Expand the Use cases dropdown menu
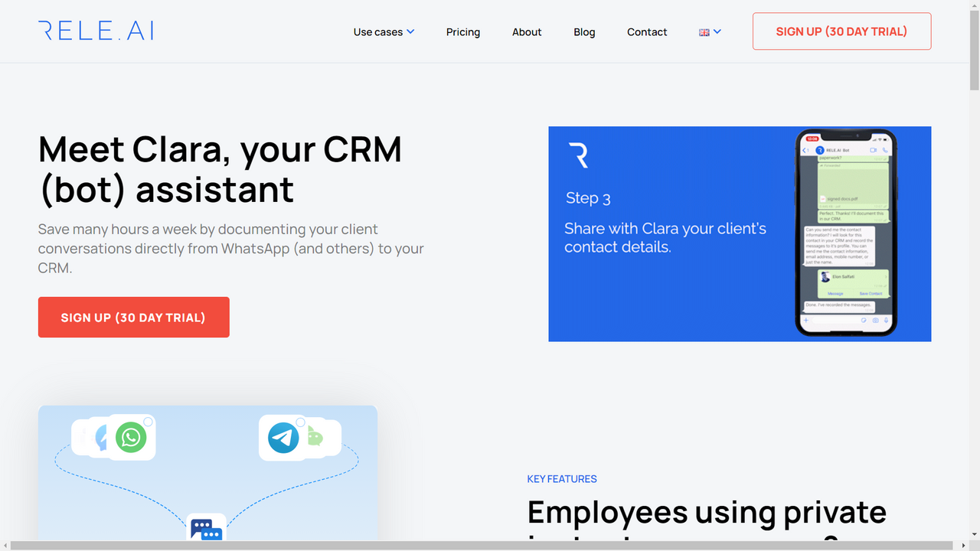This screenshot has width=980, height=551. 384,32
